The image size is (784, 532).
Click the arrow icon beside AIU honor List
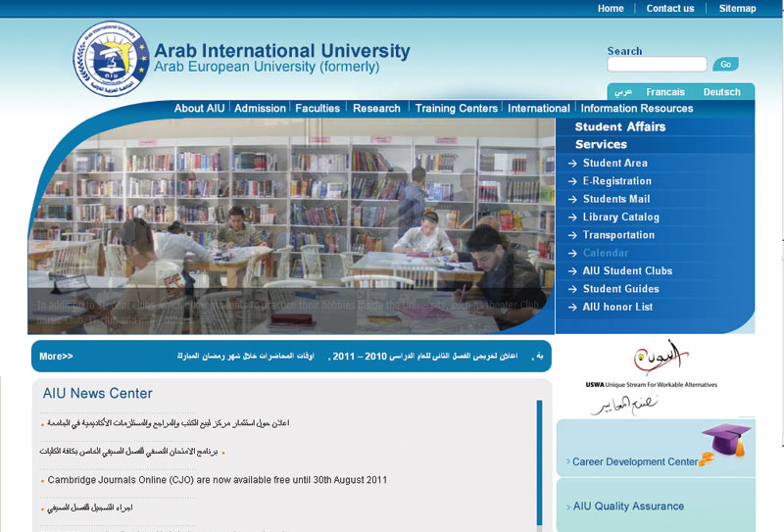coord(572,308)
